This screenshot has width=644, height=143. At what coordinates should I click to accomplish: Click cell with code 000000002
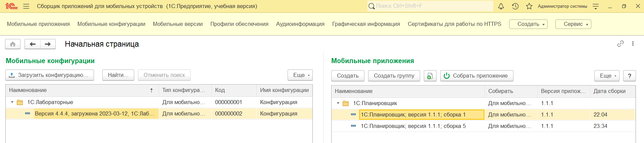pyautogui.click(x=234, y=113)
